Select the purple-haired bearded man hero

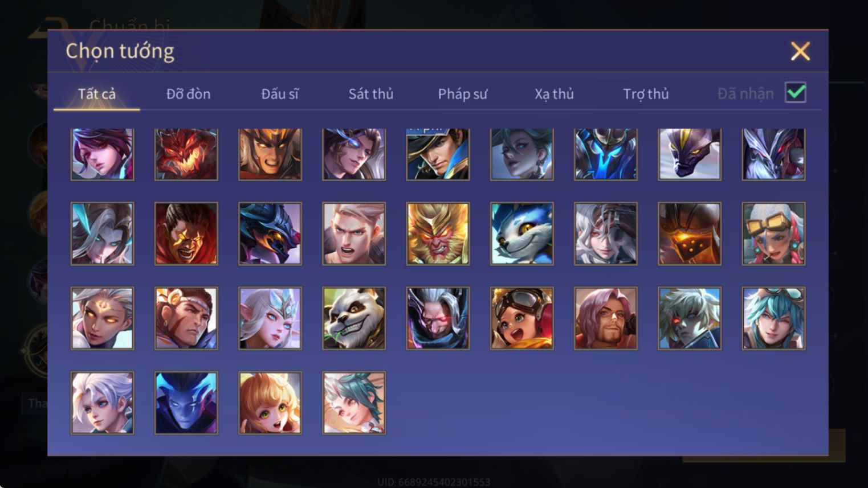tap(605, 318)
